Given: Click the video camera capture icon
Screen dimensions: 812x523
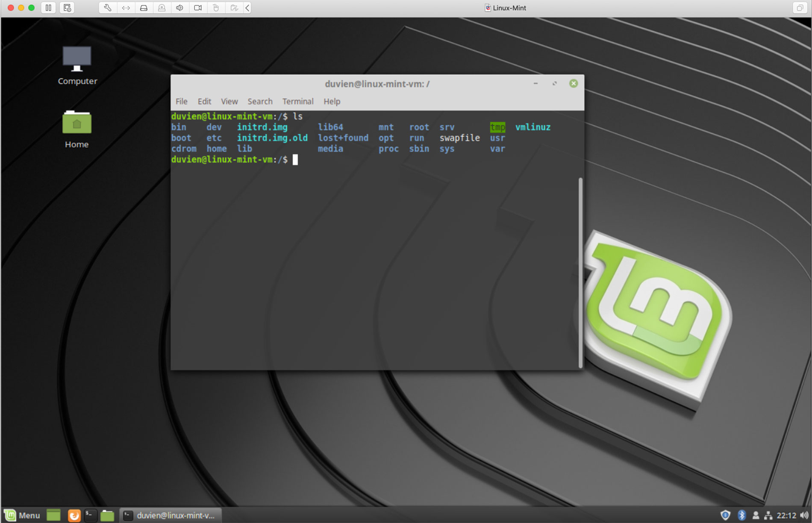Looking at the screenshot, I should 197,8.
